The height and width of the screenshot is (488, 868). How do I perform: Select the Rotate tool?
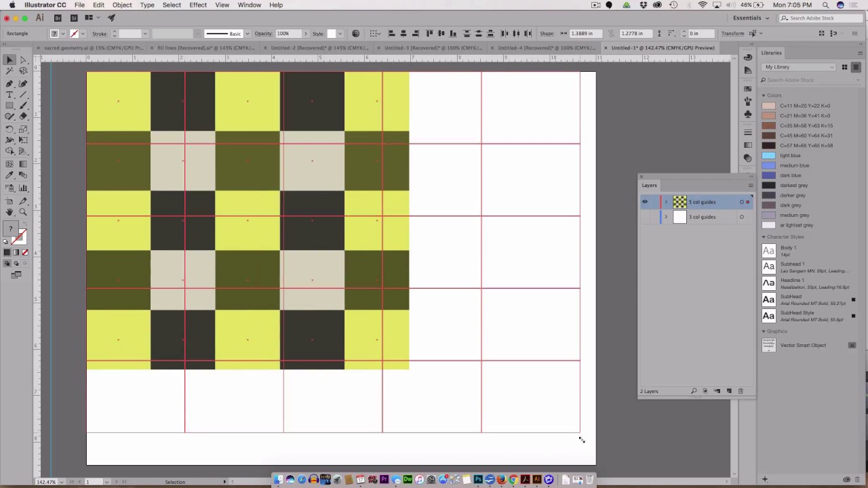click(9, 129)
